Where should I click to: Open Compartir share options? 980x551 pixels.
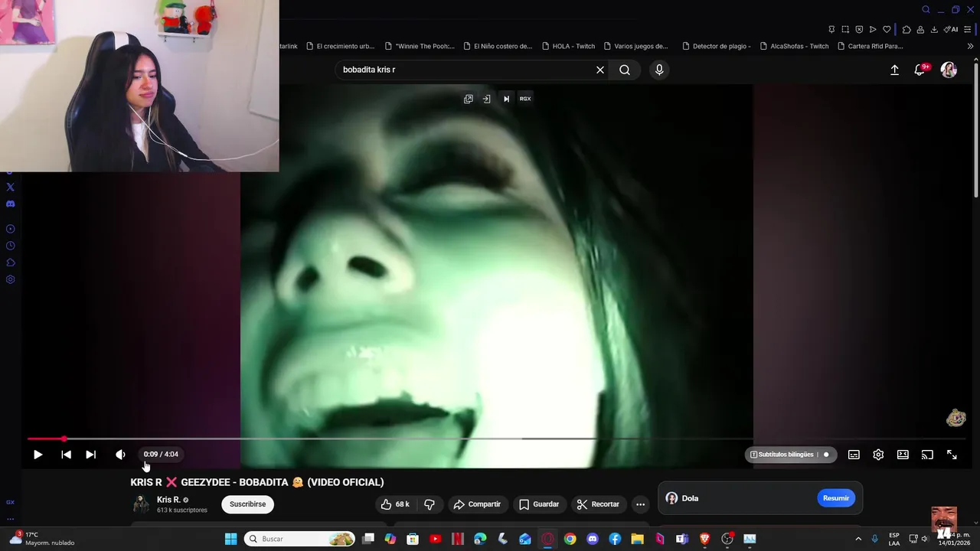click(477, 504)
